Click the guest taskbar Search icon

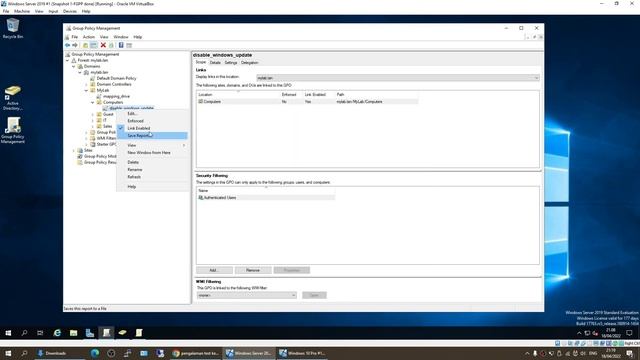coord(24,333)
